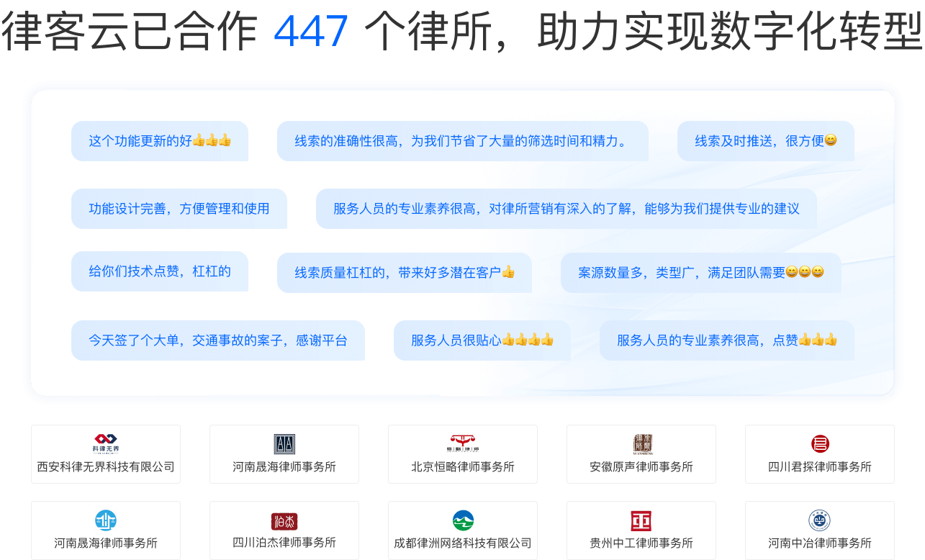This screenshot has height=560, width=925.
Task: Click the 河南中冶律师事务所 round emblem logo
Action: [x=820, y=520]
